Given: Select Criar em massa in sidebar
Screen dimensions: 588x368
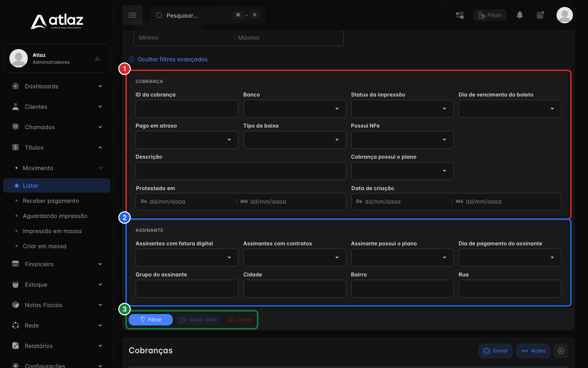Looking at the screenshot, I should point(45,246).
